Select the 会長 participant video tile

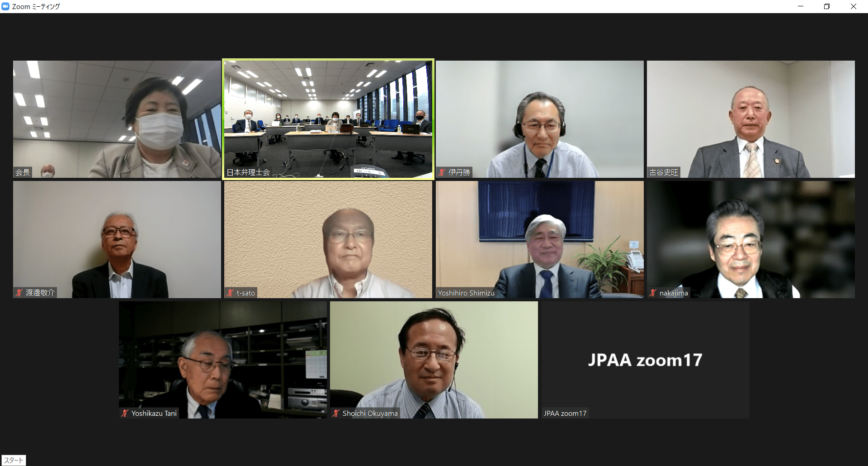click(x=117, y=119)
